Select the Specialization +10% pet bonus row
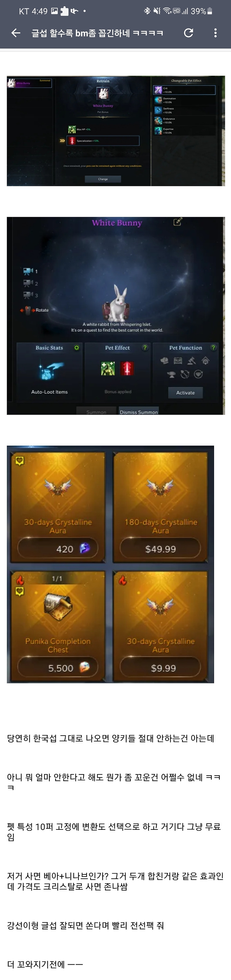The height and width of the screenshot is (980, 231). [103, 141]
